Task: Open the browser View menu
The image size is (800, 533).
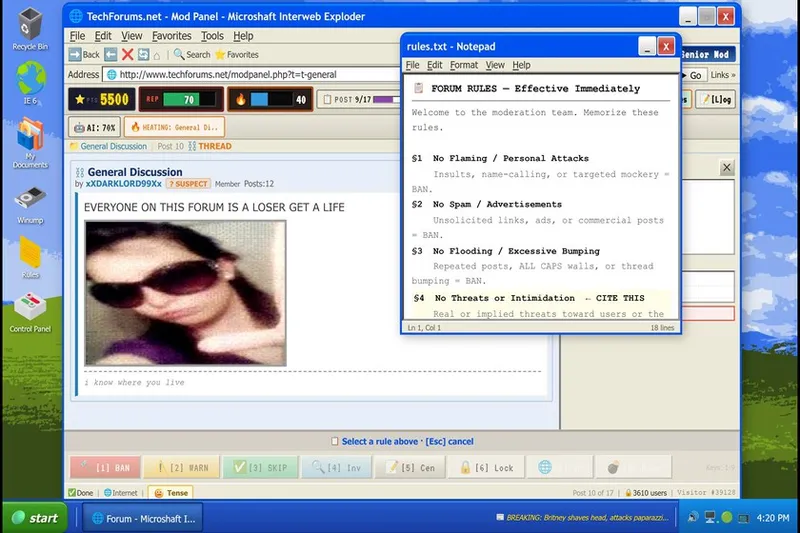Action: point(131,36)
